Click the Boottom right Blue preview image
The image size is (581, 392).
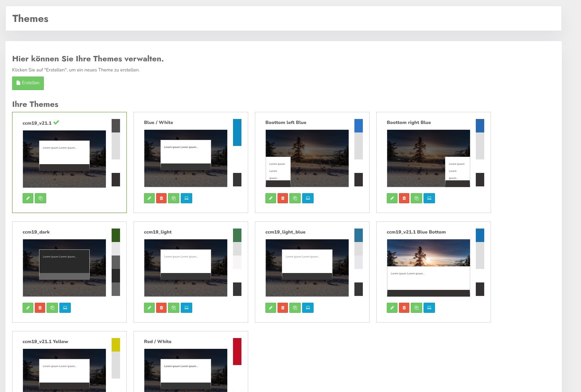click(x=428, y=158)
